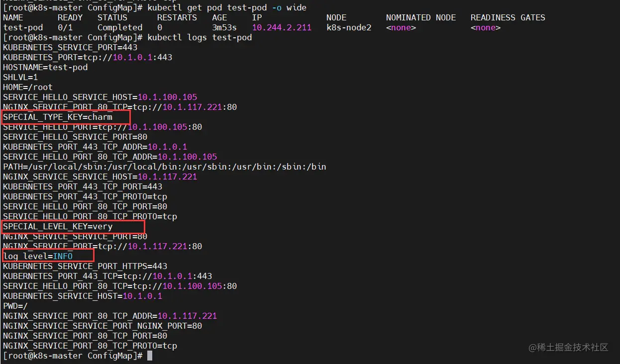The height and width of the screenshot is (364, 620).
Task: Click <none> under NOMINATED NODE
Action: [x=401, y=27]
